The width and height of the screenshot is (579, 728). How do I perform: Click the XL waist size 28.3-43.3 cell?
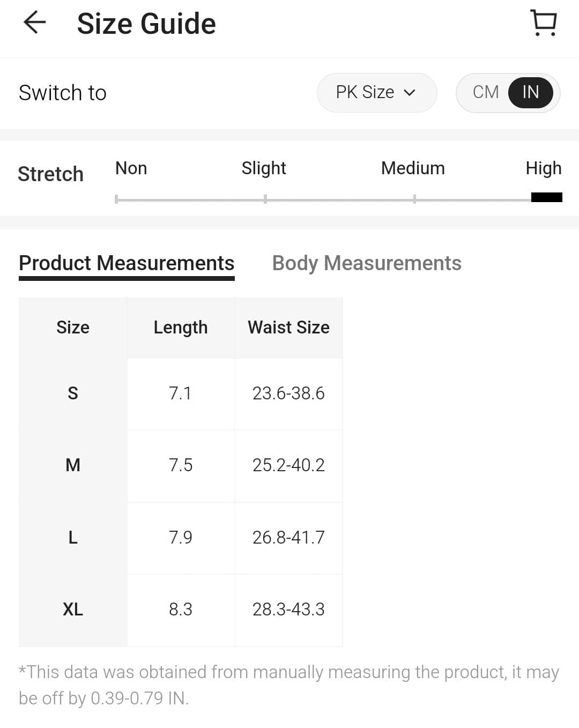(288, 610)
